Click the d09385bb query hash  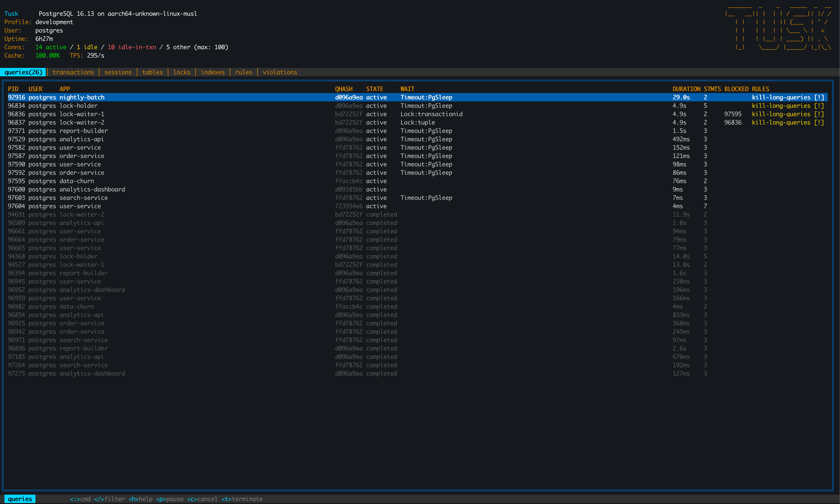pos(349,189)
